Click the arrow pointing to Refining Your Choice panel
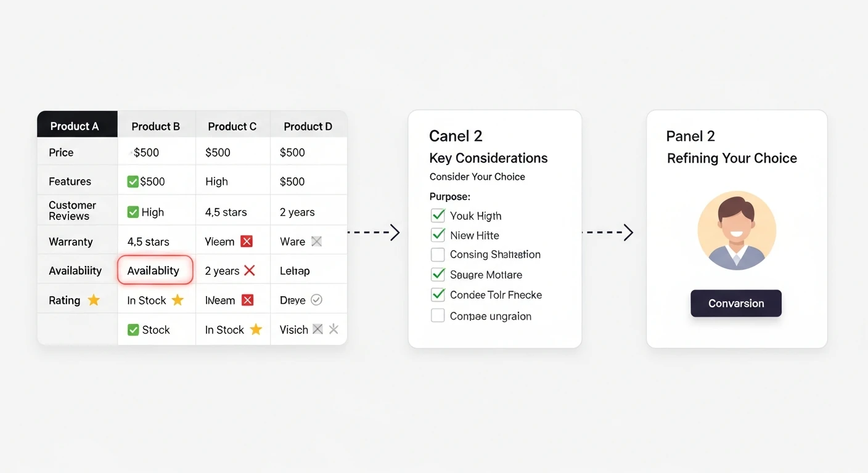The width and height of the screenshot is (868, 473). point(607,232)
